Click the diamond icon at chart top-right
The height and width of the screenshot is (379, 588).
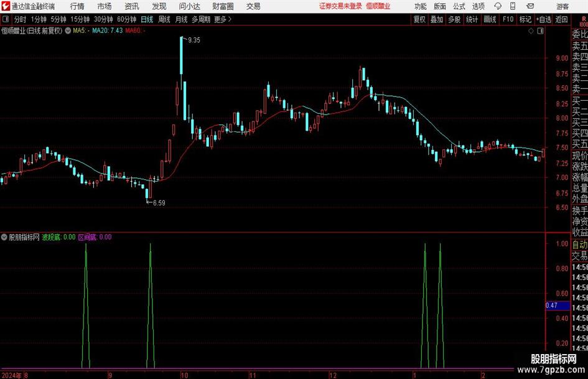[531, 31]
